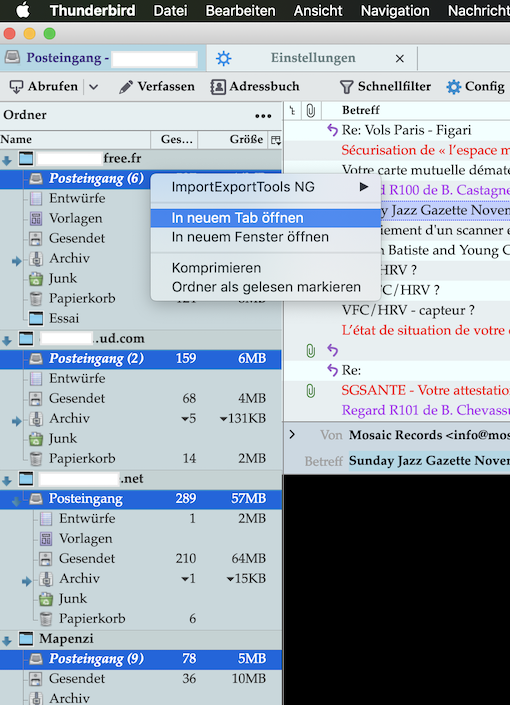Viewport: 510px width, 705px height.
Task: Open the Adressbuch toolbar button
Action: (x=255, y=86)
